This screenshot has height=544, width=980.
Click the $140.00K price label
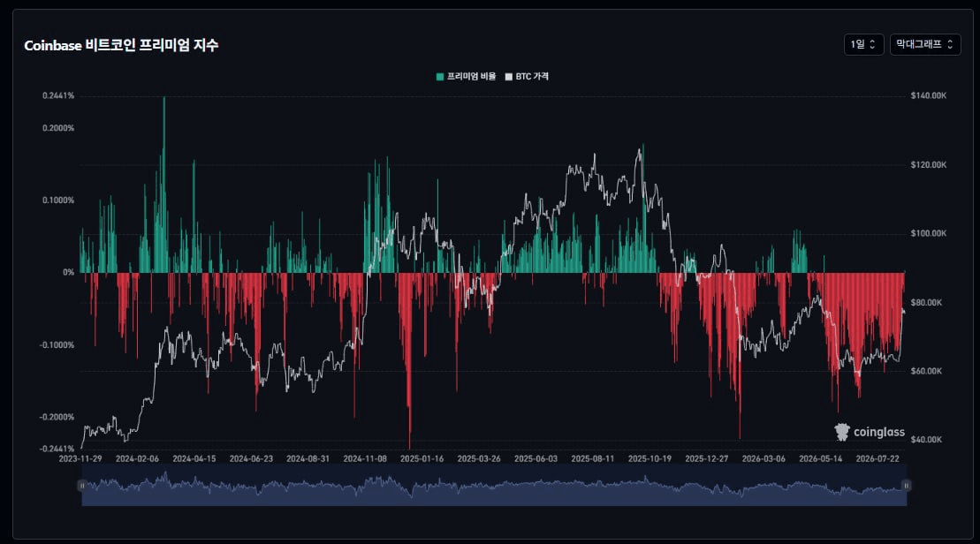[x=928, y=95]
